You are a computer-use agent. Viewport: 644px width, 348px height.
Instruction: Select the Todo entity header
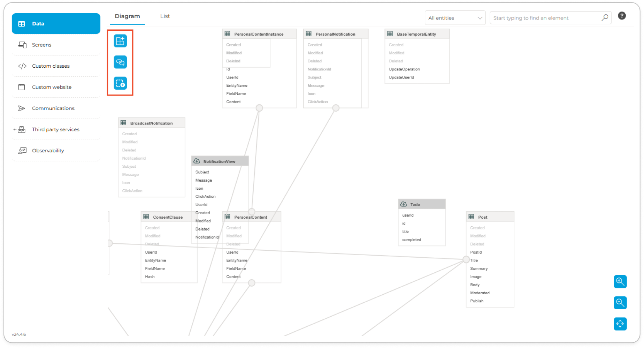(x=422, y=204)
